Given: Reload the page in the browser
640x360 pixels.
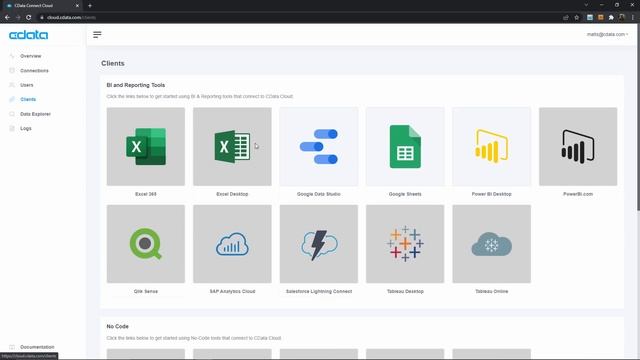Looking at the screenshot, I should 29,17.
